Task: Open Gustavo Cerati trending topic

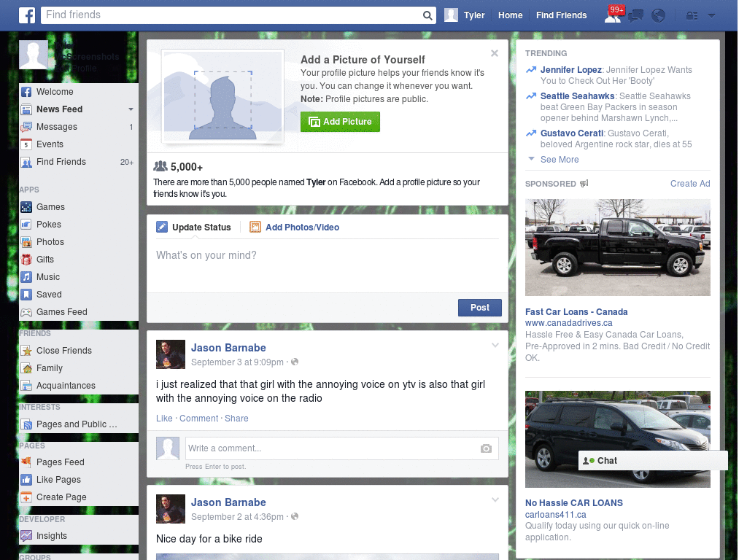Action: 572,133
